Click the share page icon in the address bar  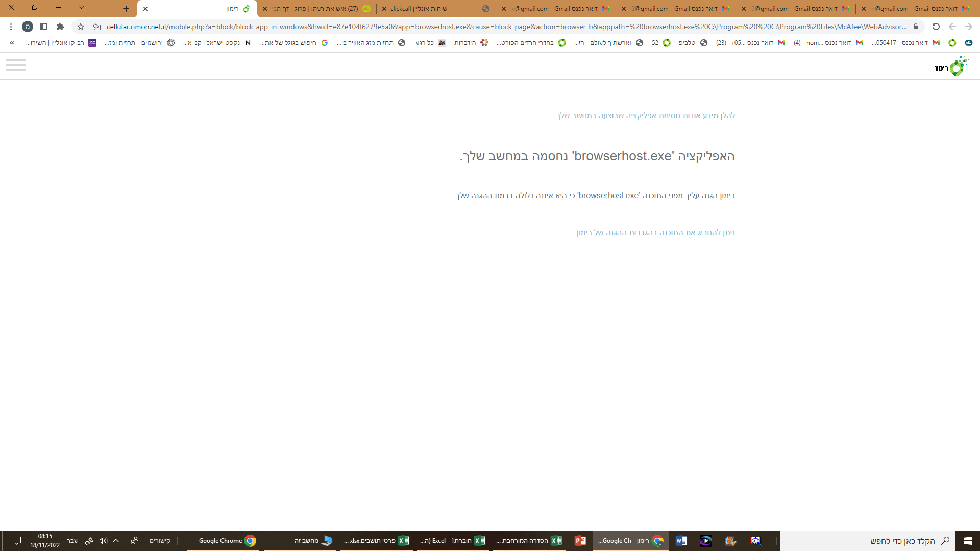point(96,27)
